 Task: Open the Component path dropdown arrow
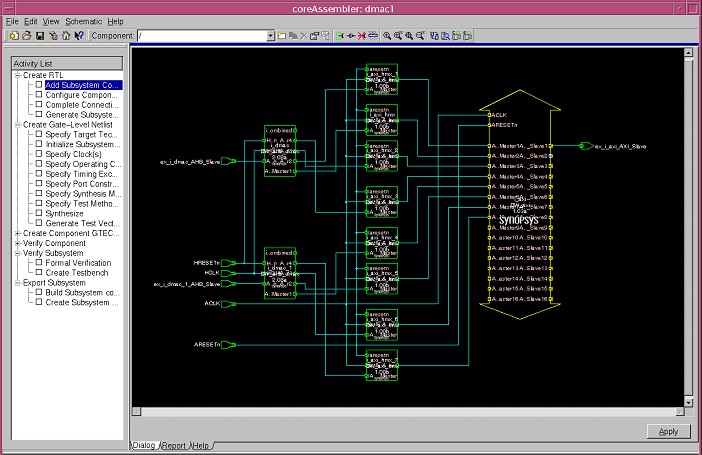(270, 35)
